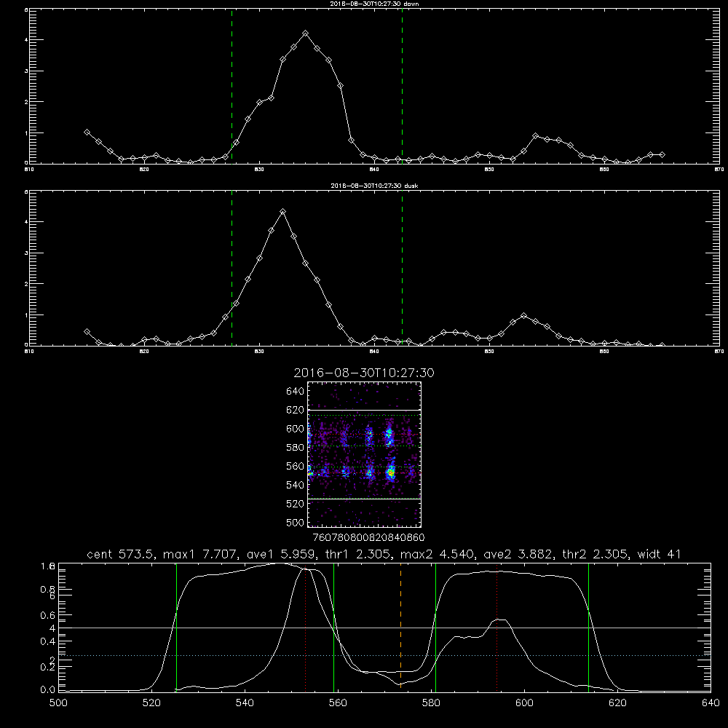The height and width of the screenshot is (728, 728).
Task: Click the brightest hot spot in the heatmap
Action: (x=391, y=473)
